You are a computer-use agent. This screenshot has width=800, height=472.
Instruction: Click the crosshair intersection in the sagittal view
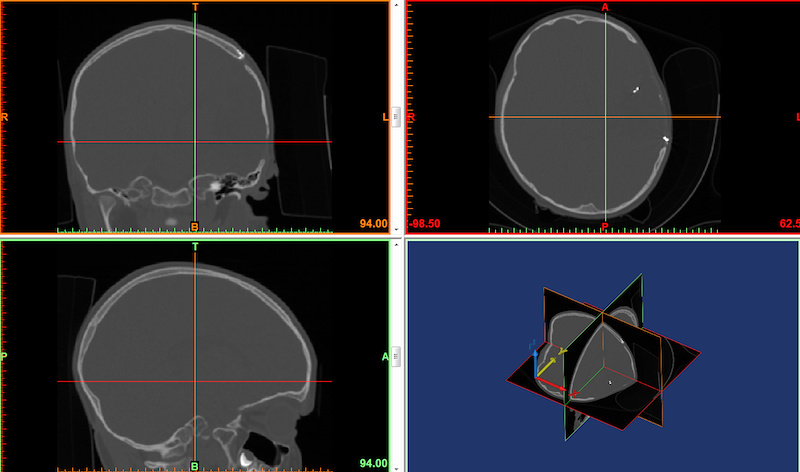click(x=195, y=381)
